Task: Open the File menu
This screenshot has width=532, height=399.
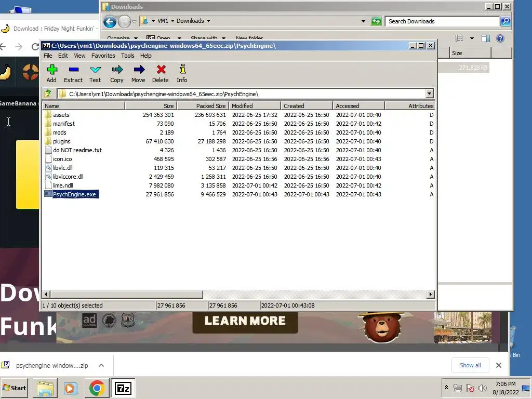Action: pyautogui.click(x=48, y=56)
